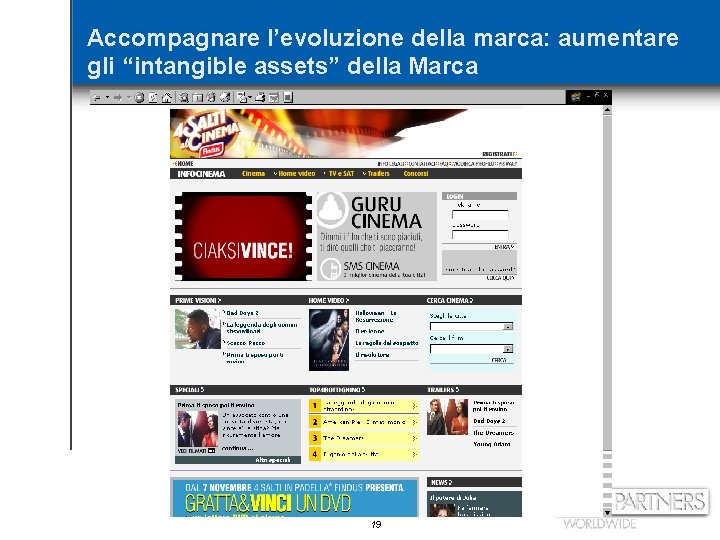Click the Edit page toolbar icon
This screenshot has height=540, width=720.
click(274, 97)
